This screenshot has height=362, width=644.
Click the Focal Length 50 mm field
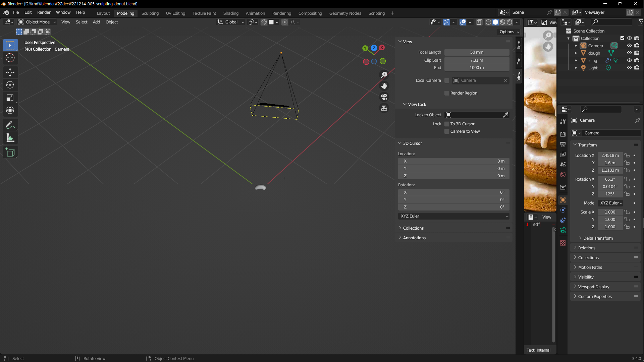coord(477,52)
